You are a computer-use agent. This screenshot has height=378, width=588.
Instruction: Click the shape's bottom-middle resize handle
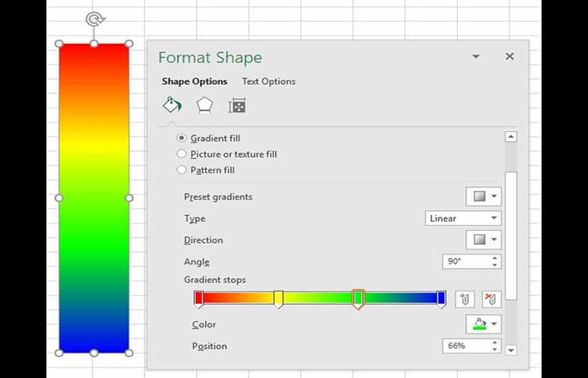pyautogui.click(x=94, y=353)
